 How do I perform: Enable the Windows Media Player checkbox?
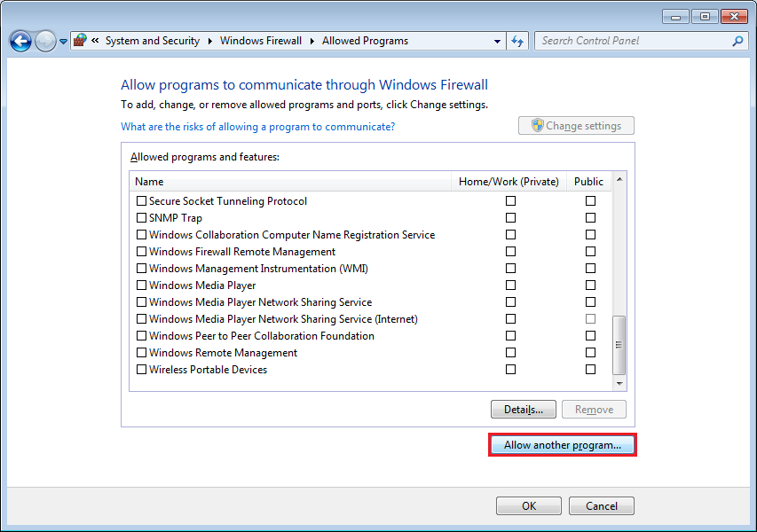pyautogui.click(x=141, y=286)
